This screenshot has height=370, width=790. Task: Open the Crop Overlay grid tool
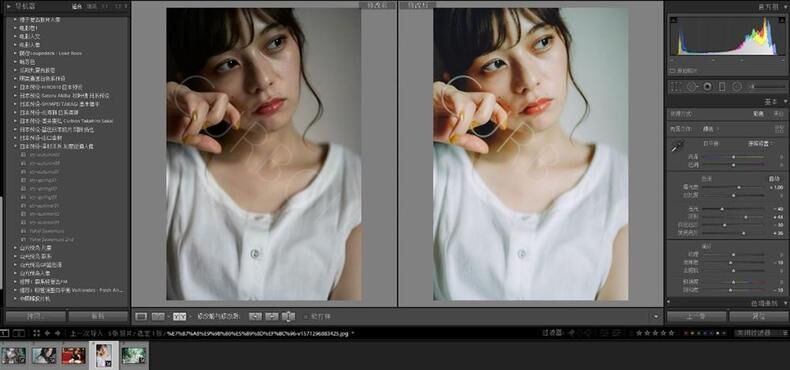[x=675, y=87]
